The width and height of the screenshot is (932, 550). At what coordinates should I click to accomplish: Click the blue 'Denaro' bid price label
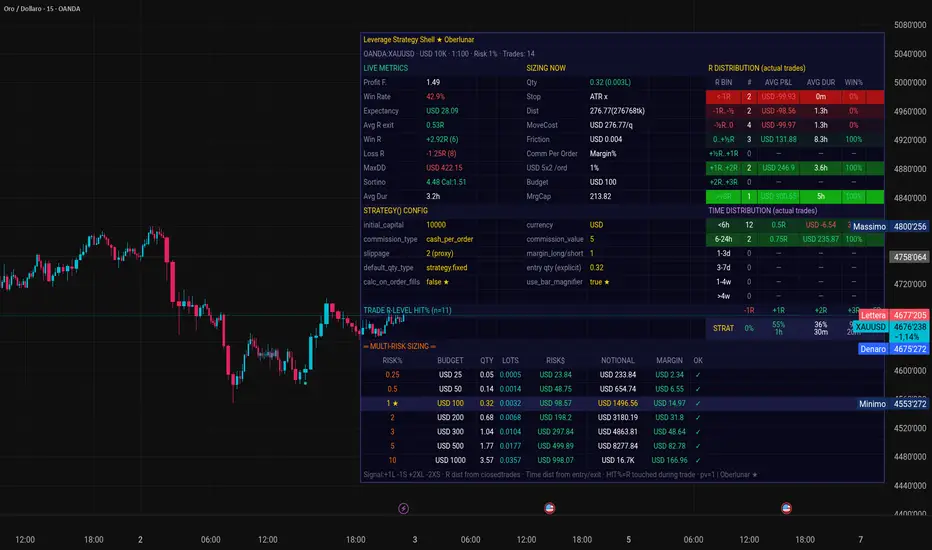893,349
